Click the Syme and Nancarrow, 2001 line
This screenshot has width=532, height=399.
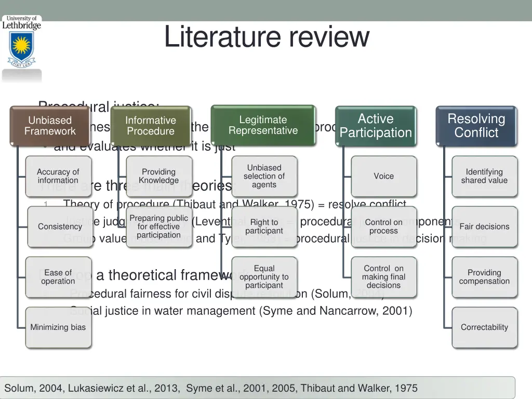(x=241, y=311)
